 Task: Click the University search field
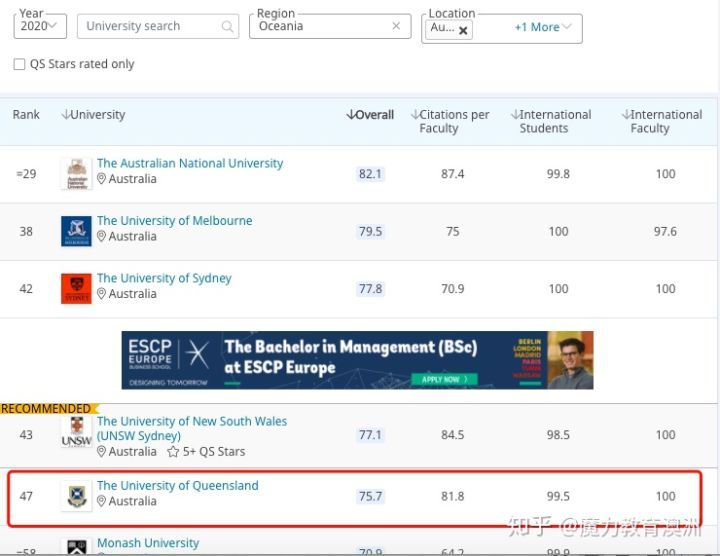[x=158, y=26]
